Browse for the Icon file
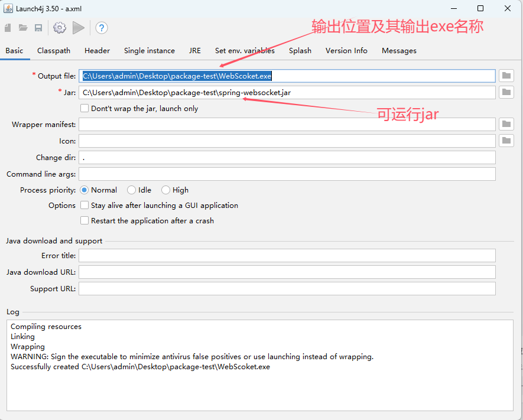Screen dimensions: 523x420 click(506, 141)
